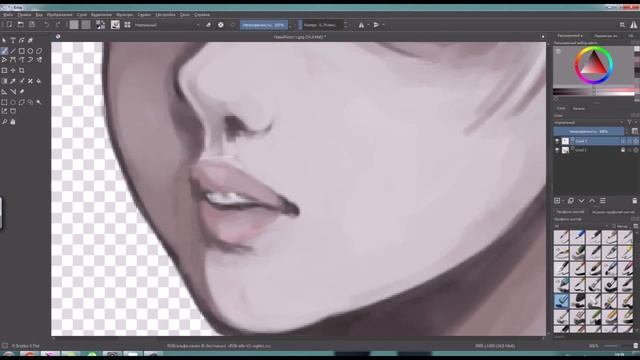
Task: Expand the add-layer type arrow
Action: tap(563, 201)
